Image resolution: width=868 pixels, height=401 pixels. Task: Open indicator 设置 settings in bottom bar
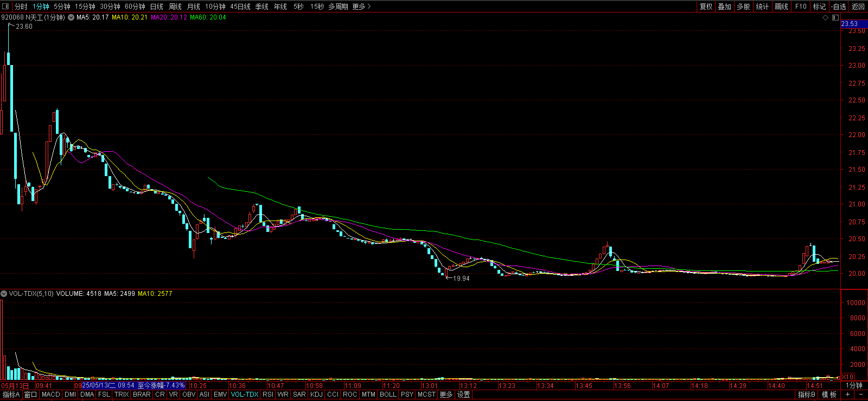tap(463, 394)
